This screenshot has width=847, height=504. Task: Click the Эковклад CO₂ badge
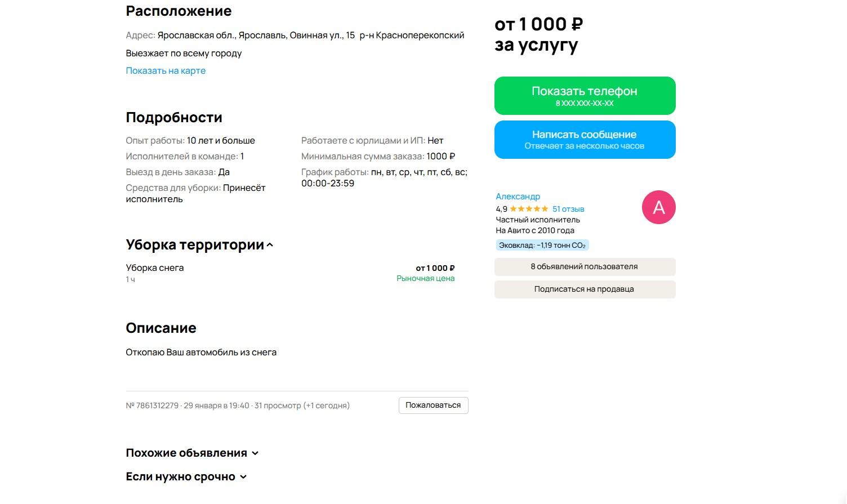click(x=542, y=246)
